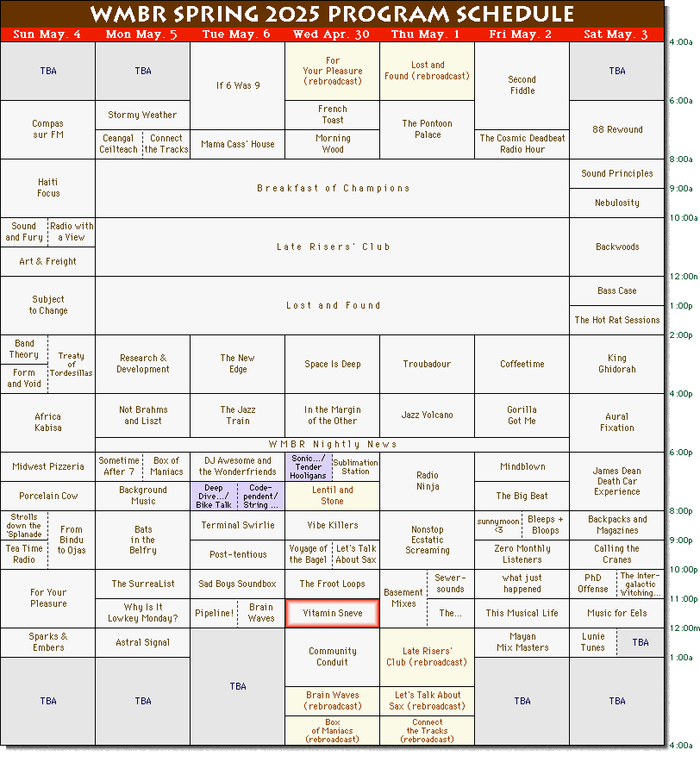Select Aural Fixation on Saturday
The height and width of the screenshot is (781, 700).
pos(616,422)
